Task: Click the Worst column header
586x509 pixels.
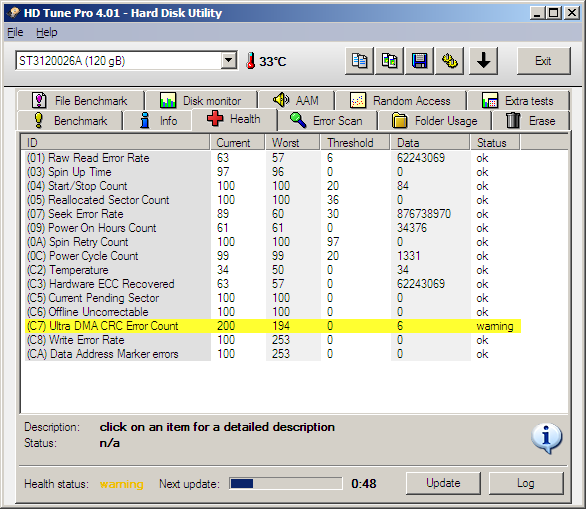Action: click(293, 143)
